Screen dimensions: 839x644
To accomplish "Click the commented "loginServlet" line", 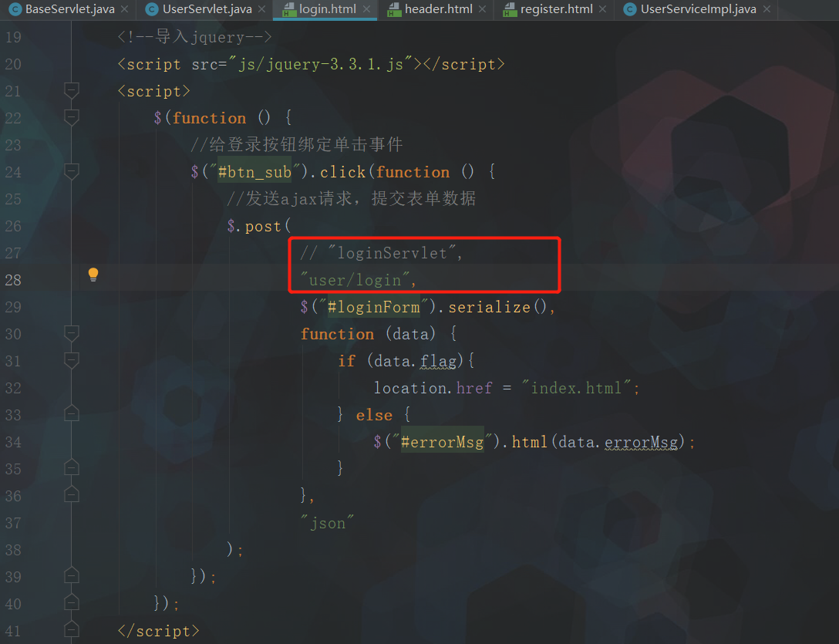I will tap(381, 253).
